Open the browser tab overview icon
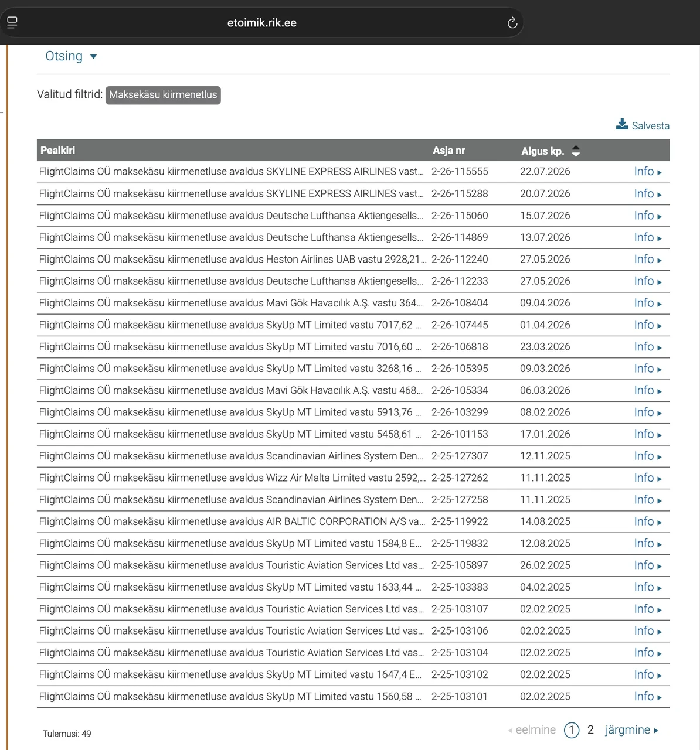 pos(12,23)
